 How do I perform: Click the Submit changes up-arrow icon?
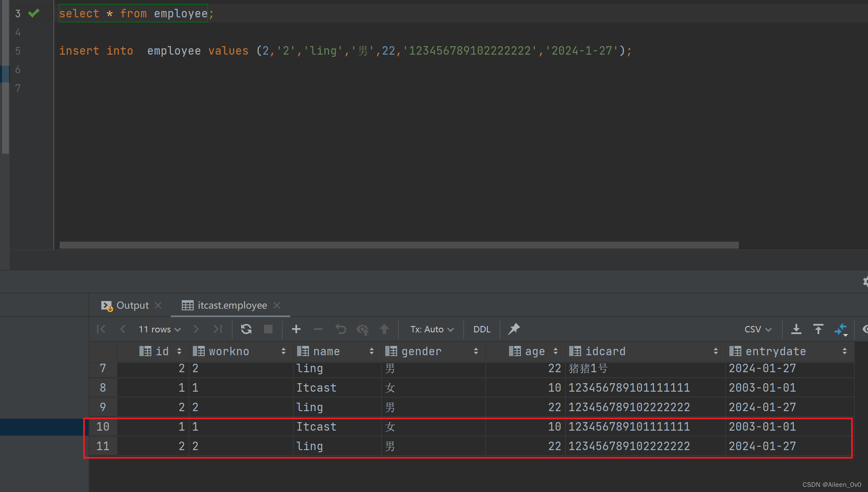click(384, 329)
